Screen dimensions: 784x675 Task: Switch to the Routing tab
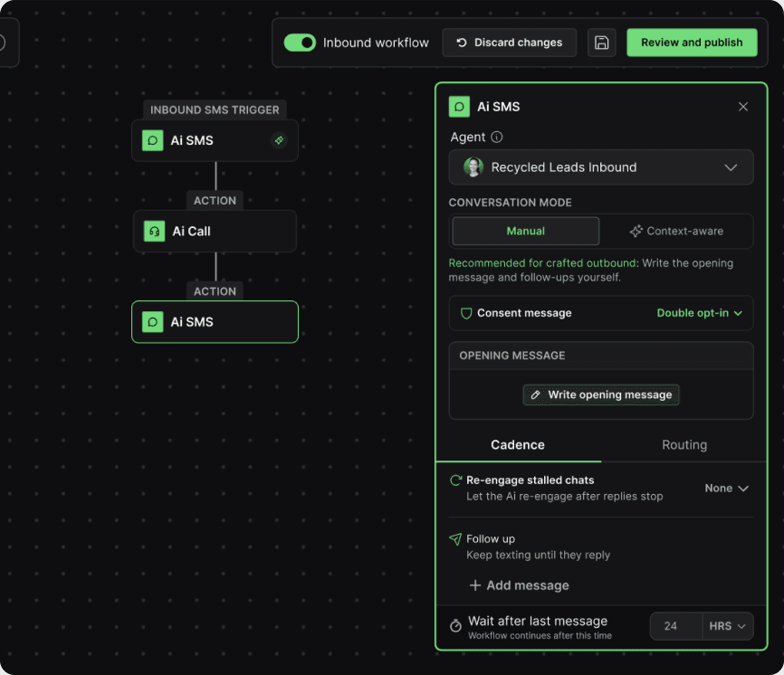coord(684,444)
